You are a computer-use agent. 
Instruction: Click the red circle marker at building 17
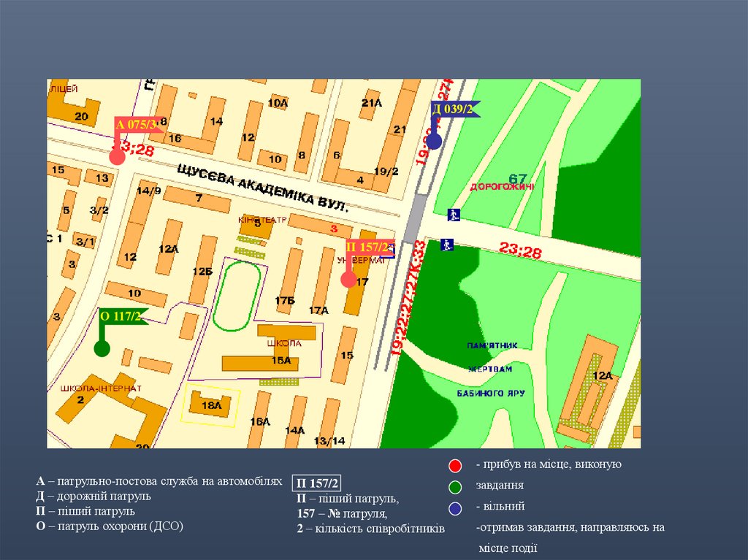pos(349,279)
